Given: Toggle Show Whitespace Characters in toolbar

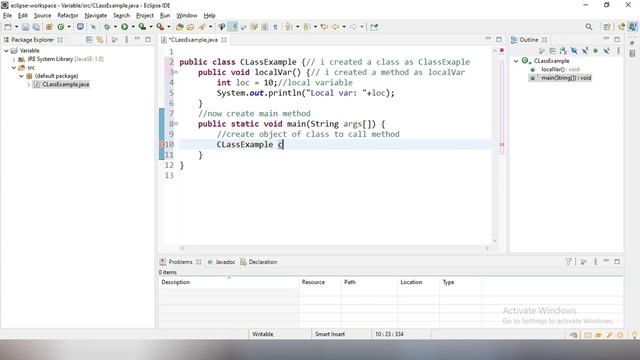Looking at the screenshot, I should (276, 27).
